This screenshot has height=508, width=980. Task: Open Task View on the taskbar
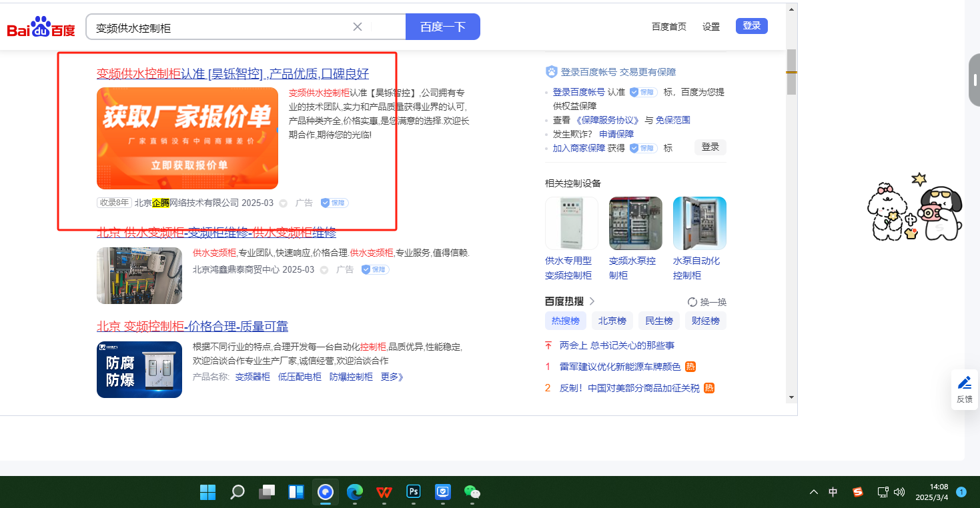pos(267,493)
